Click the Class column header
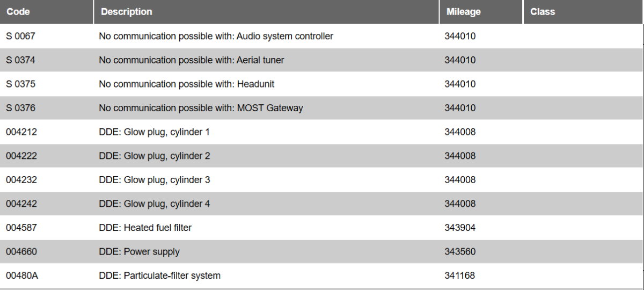The width and height of the screenshot is (644, 290). point(542,11)
